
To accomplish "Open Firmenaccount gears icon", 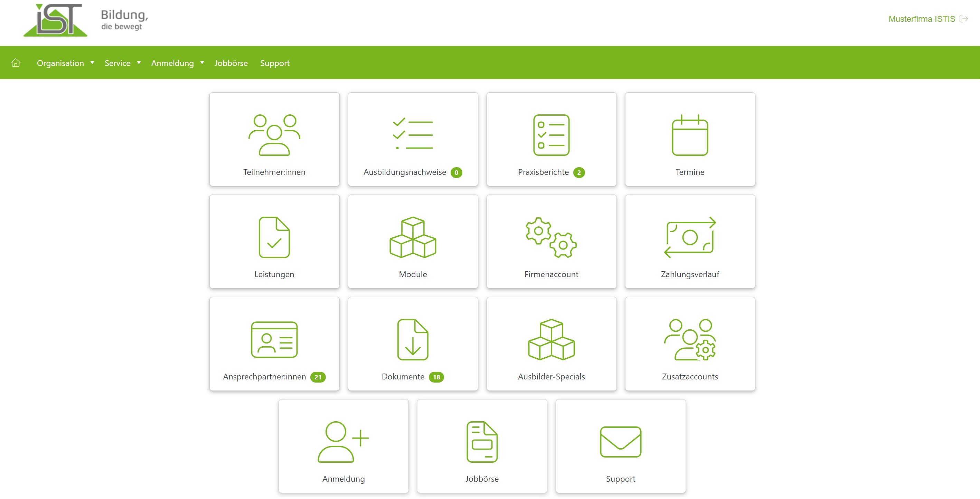I will (551, 237).
